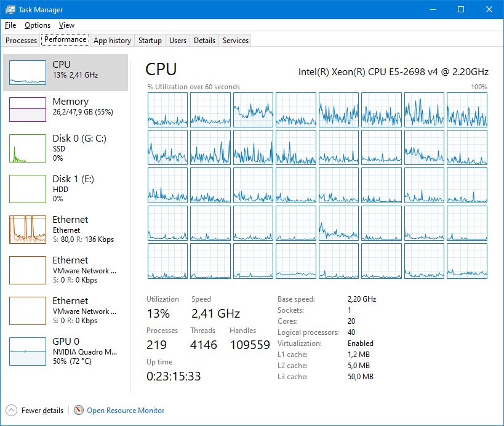Click GPU 50% (72 °C) text
Screen dimensions: 504x426
73,361
